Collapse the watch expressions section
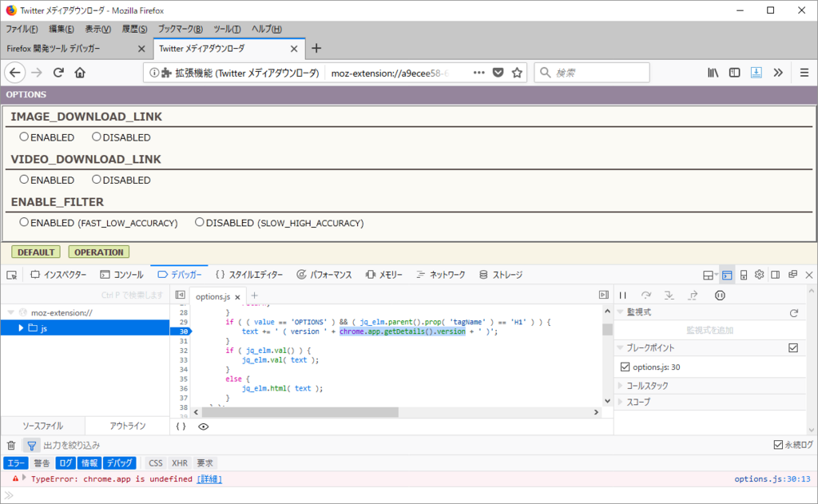The image size is (818, 504). pos(620,312)
